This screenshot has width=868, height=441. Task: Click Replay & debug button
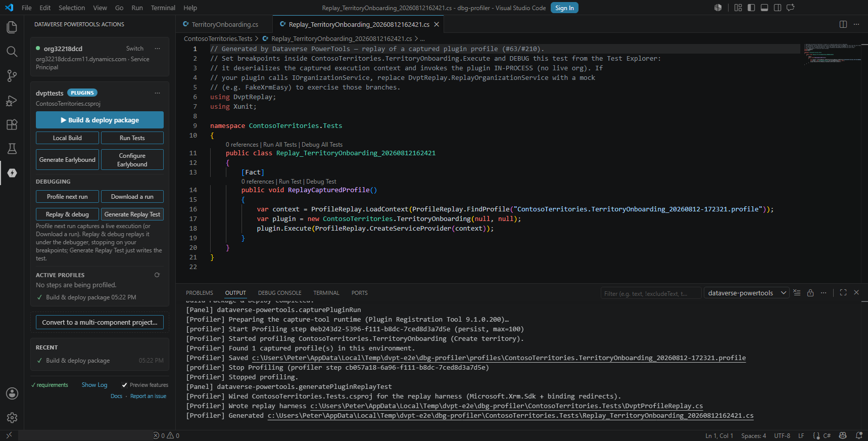pos(67,214)
